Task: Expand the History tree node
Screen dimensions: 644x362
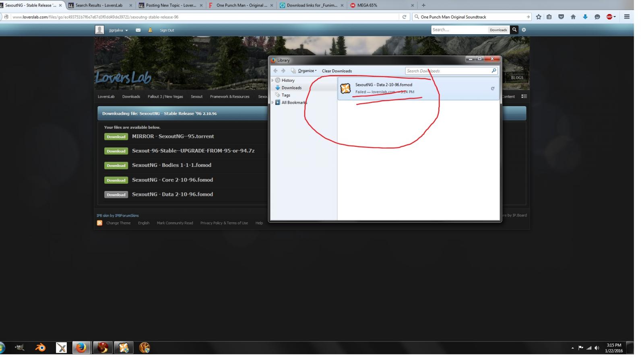Action: 272,80
